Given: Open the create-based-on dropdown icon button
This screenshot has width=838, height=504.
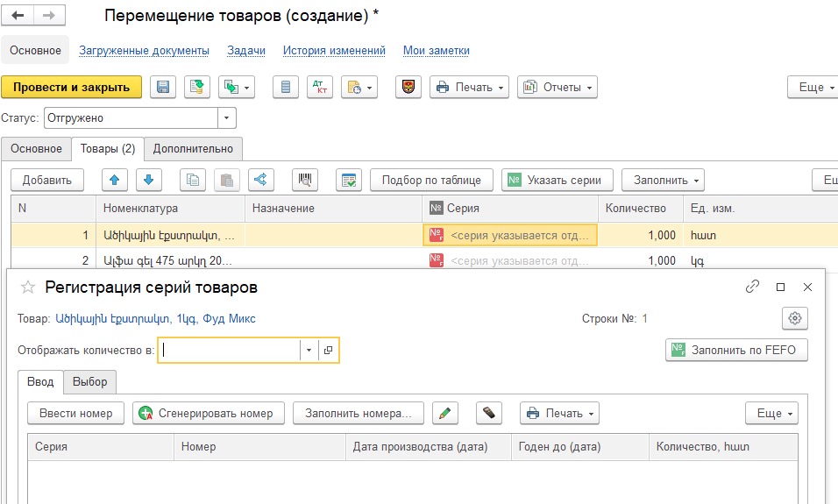Looking at the screenshot, I should coord(237,87).
